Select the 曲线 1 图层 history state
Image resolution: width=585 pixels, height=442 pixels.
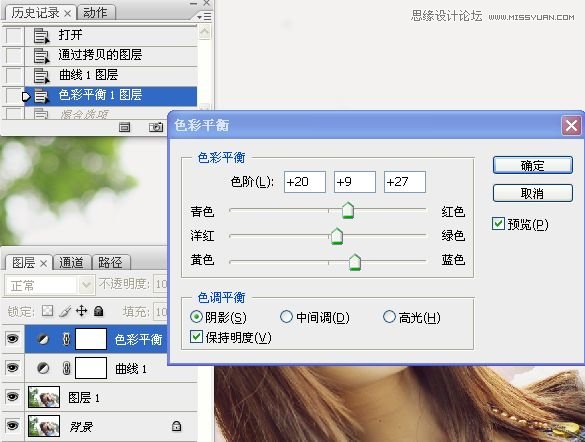(x=111, y=76)
